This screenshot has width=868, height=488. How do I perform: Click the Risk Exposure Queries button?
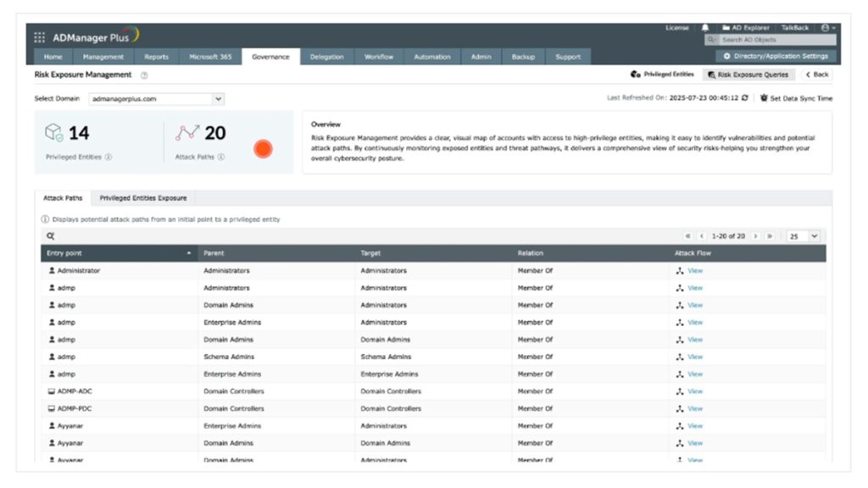click(748, 75)
